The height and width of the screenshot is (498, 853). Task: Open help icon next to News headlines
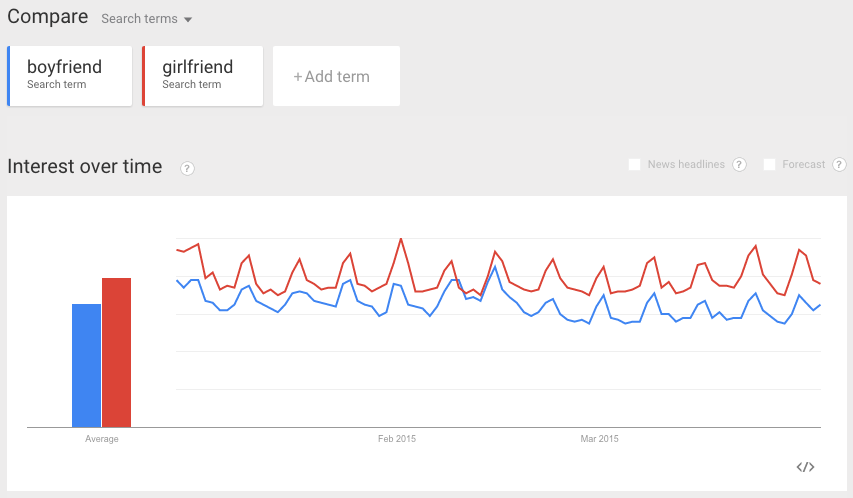pyautogui.click(x=739, y=164)
